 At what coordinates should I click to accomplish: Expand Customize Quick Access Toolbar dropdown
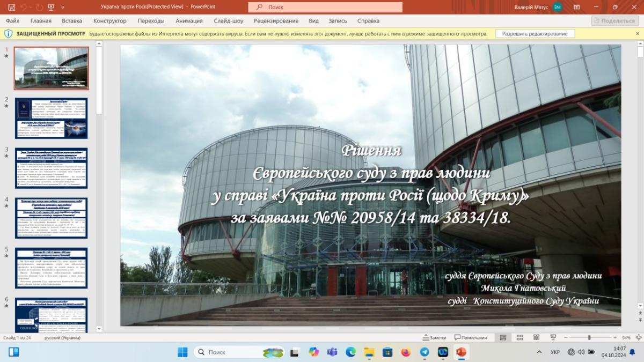63,7
